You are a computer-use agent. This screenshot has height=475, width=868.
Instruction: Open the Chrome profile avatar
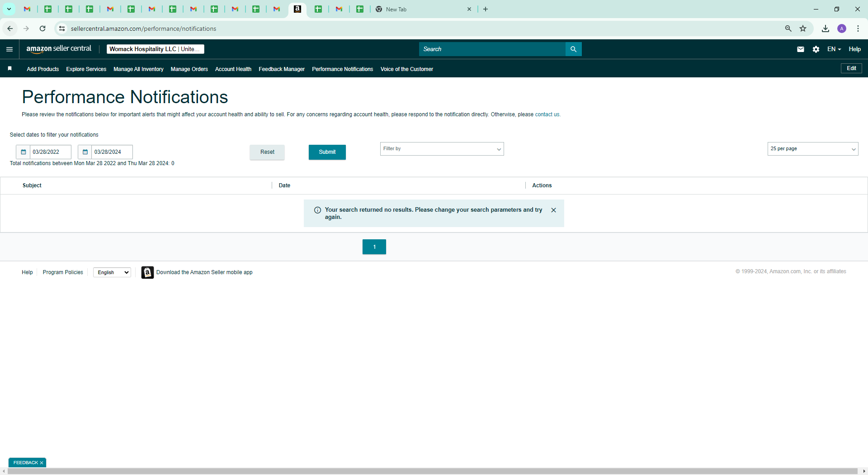(x=842, y=28)
